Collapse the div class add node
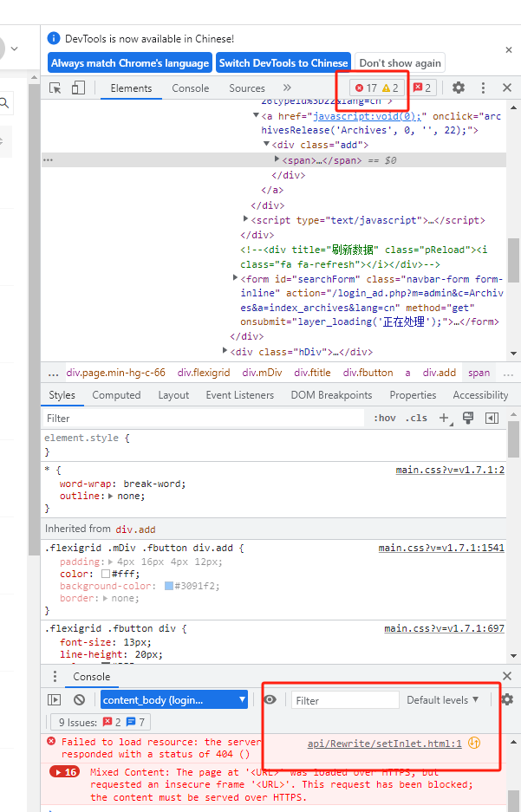Image resolution: width=521 pixels, height=812 pixels. (266, 144)
